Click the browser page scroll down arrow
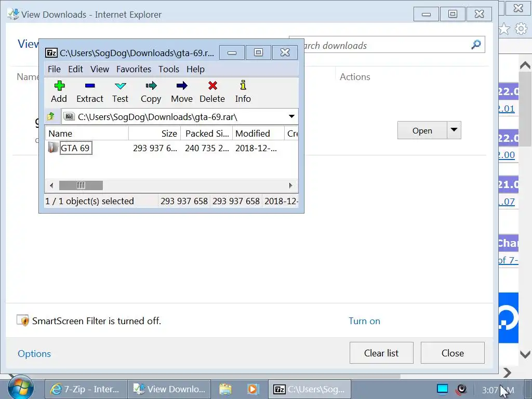This screenshot has width=532, height=399. coord(525,354)
